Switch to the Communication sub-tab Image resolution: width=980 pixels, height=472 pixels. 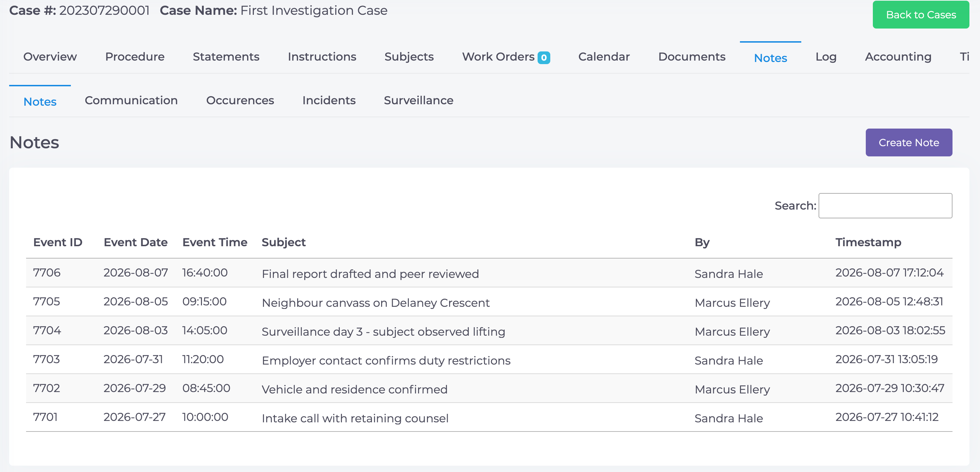coord(131,101)
